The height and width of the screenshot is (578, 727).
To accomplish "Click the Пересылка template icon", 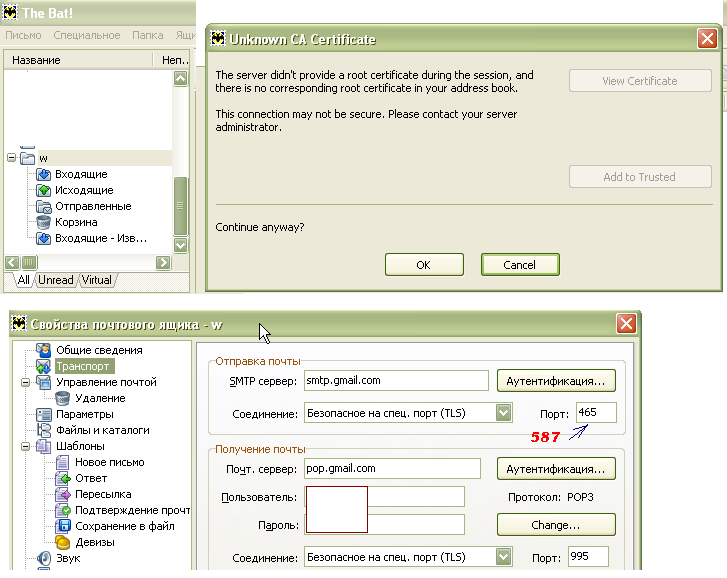I will coord(62,494).
